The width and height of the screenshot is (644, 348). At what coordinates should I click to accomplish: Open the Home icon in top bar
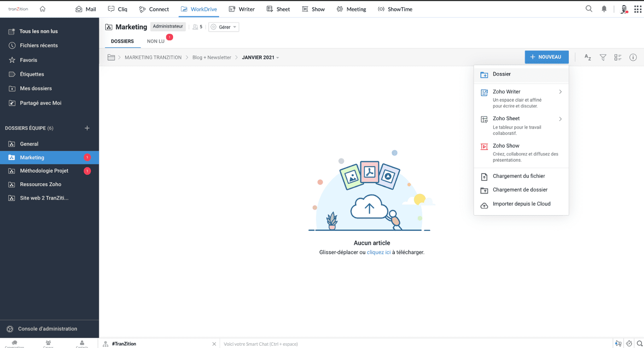point(43,9)
